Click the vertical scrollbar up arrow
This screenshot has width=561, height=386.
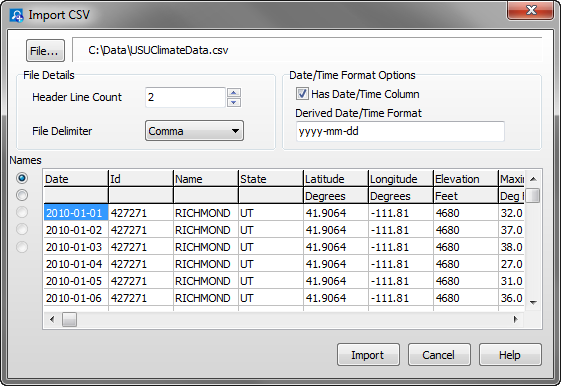(533, 179)
